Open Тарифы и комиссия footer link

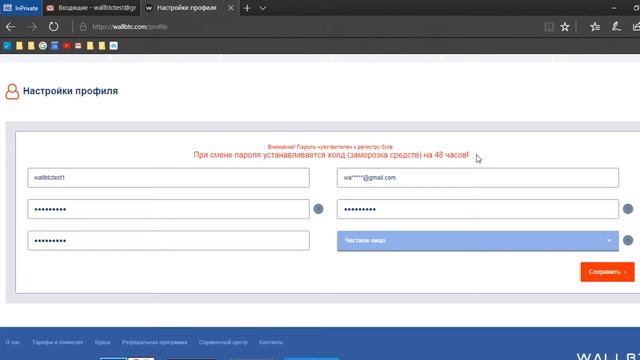point(58,342)
